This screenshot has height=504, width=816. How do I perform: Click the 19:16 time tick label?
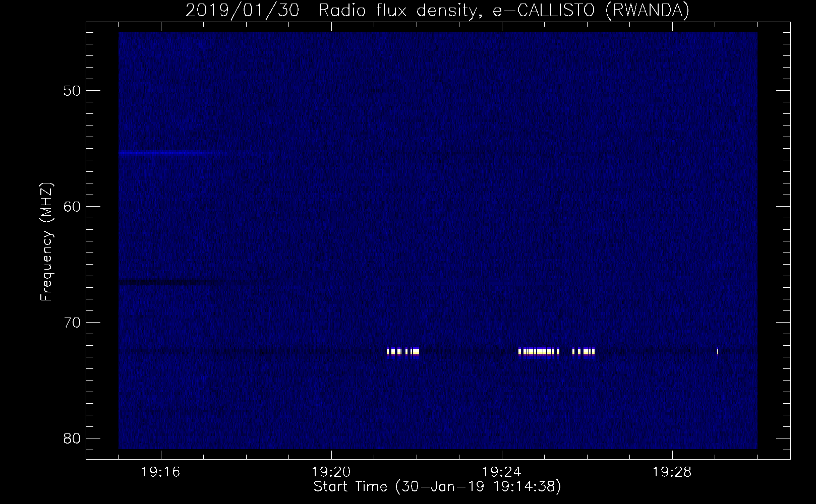coord(161,472)
